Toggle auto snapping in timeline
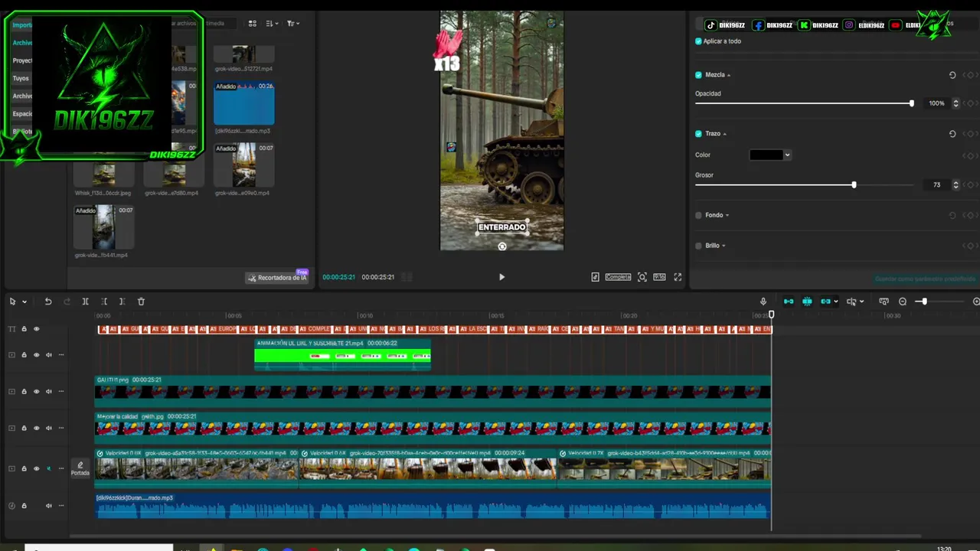980x551 pixels. [807, 302]
